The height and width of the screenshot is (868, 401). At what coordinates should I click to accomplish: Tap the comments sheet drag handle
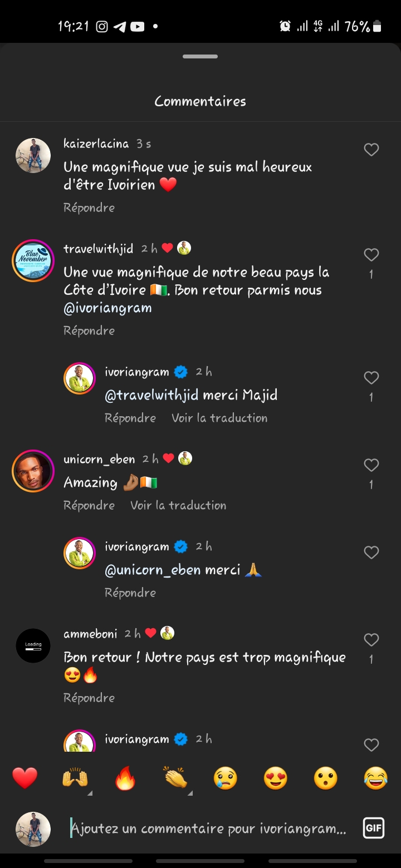(200, 57)
